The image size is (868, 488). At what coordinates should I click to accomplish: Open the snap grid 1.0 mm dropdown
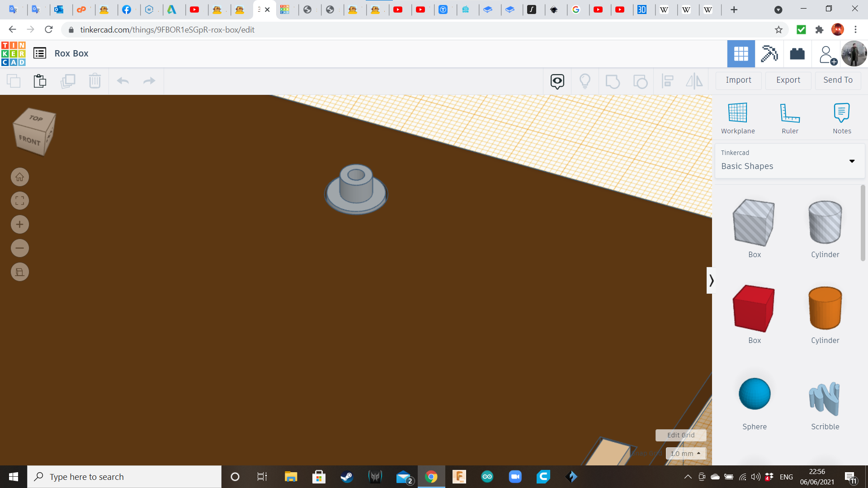coord(685,453)
